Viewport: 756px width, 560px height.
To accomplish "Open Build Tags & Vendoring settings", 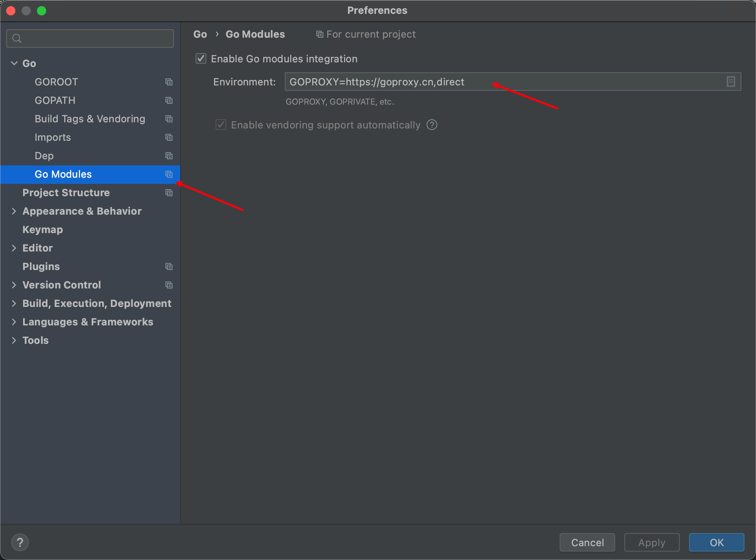I will [90, 119].
